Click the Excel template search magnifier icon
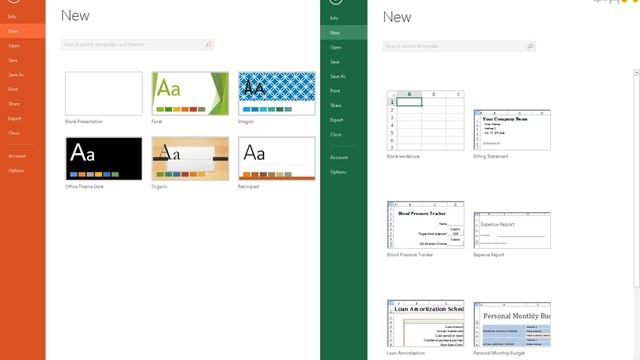Viewport: 640px width, 360px height. click(x=530, y=46)
